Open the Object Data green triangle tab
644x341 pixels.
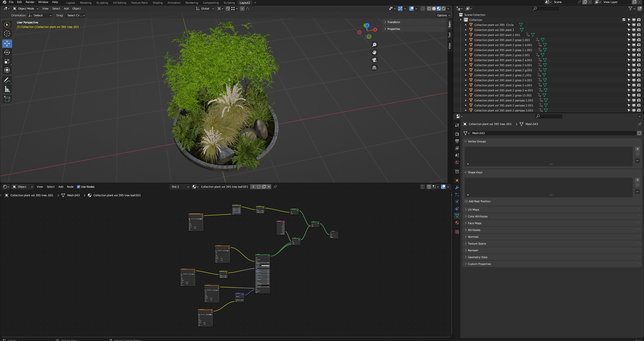457,215
